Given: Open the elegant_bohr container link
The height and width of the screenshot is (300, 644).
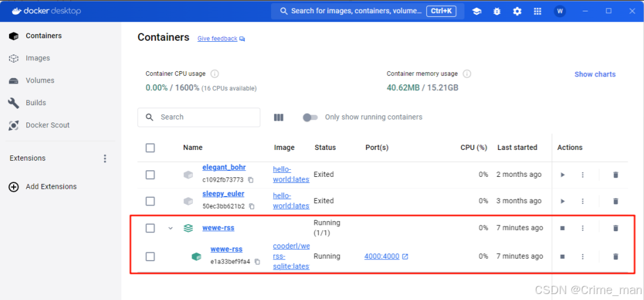Looking at the screenshot, I should [224, 167].
